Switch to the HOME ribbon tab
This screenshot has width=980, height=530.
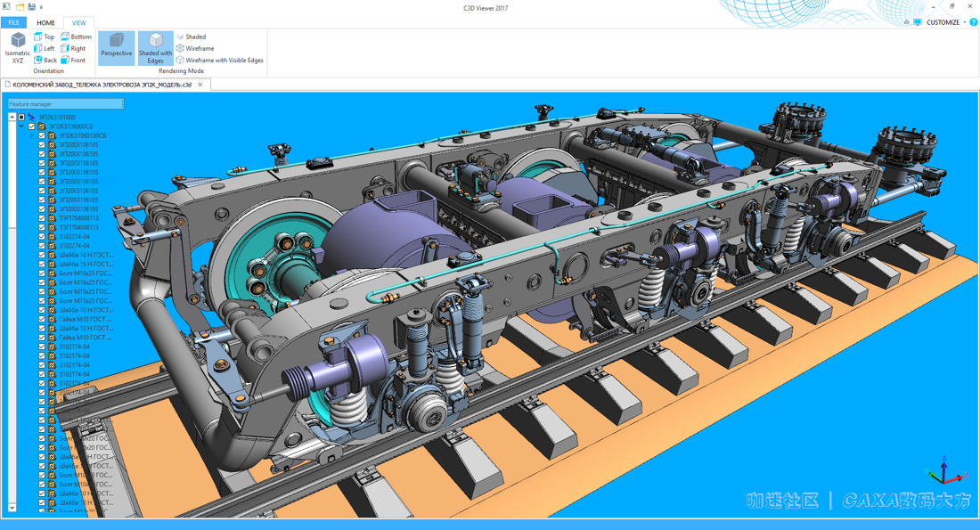(45, 22)
